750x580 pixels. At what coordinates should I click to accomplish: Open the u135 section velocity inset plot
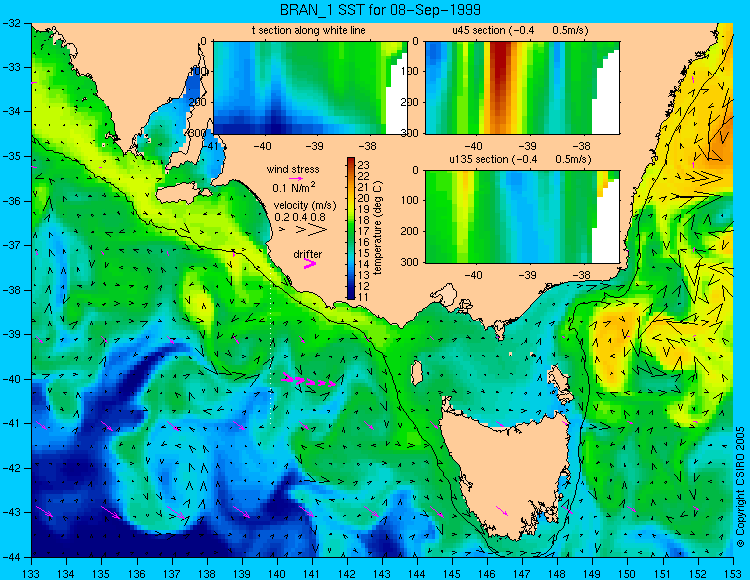(522, 217)
